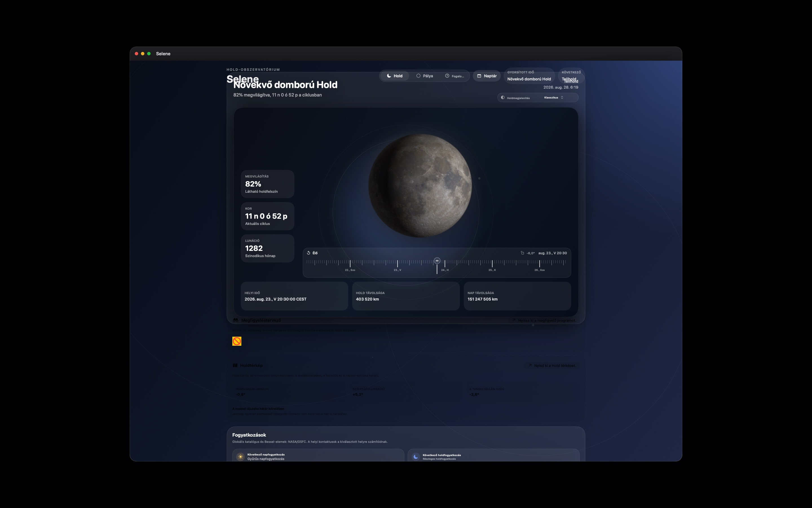The image size is (812, 508).
Task: Click the 'HOLD-OBSZERVATÓRIUM' label
Action: (253, 69)
